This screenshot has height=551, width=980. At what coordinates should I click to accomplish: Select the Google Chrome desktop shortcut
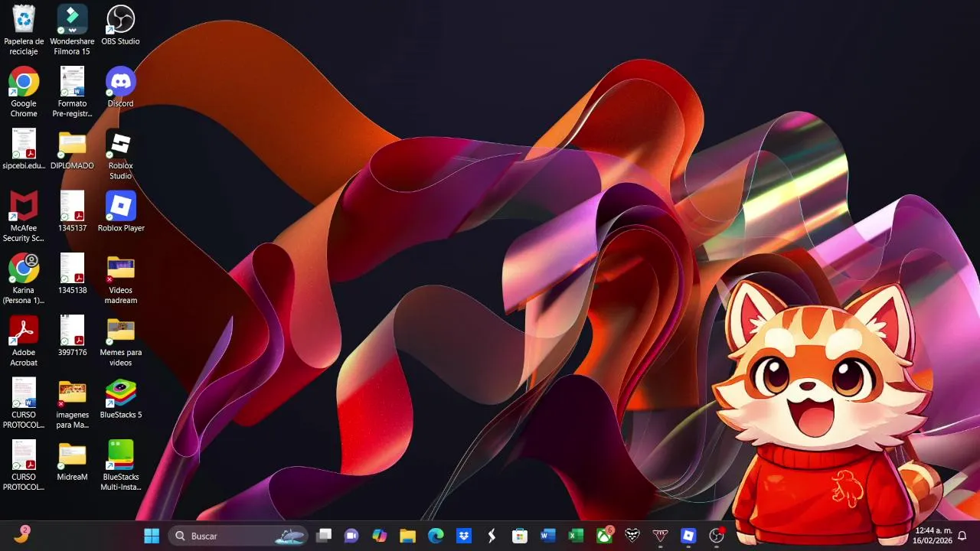pyautogui.click(x=24, y=93)
